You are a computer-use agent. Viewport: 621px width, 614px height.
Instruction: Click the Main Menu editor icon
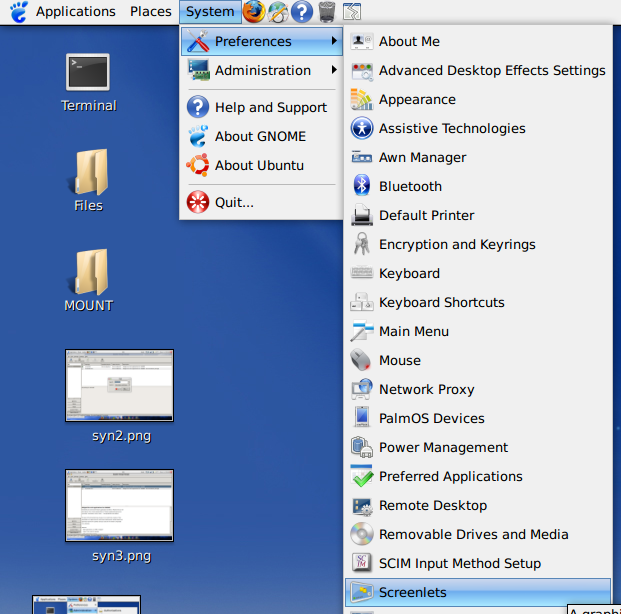[362, 331]
